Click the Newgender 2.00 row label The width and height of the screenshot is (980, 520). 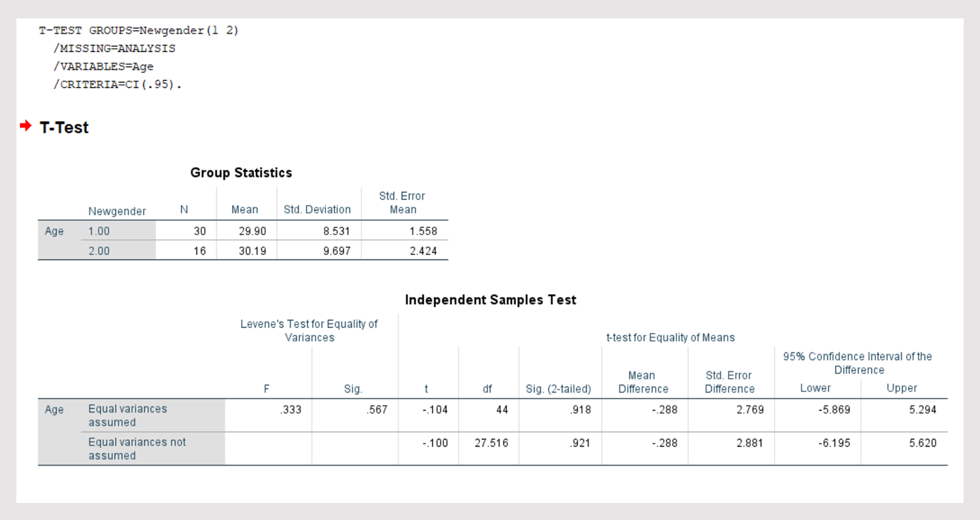click(99, 251)
